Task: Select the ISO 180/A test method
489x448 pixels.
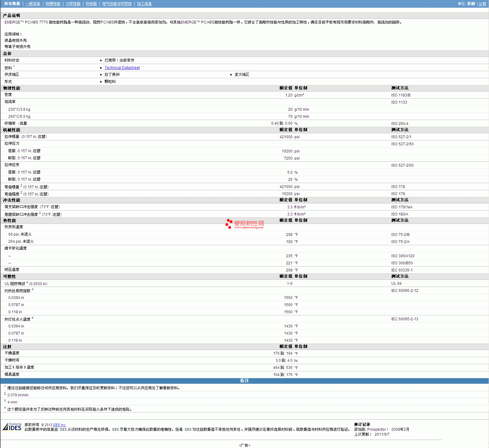Action: tap(399, 214)
